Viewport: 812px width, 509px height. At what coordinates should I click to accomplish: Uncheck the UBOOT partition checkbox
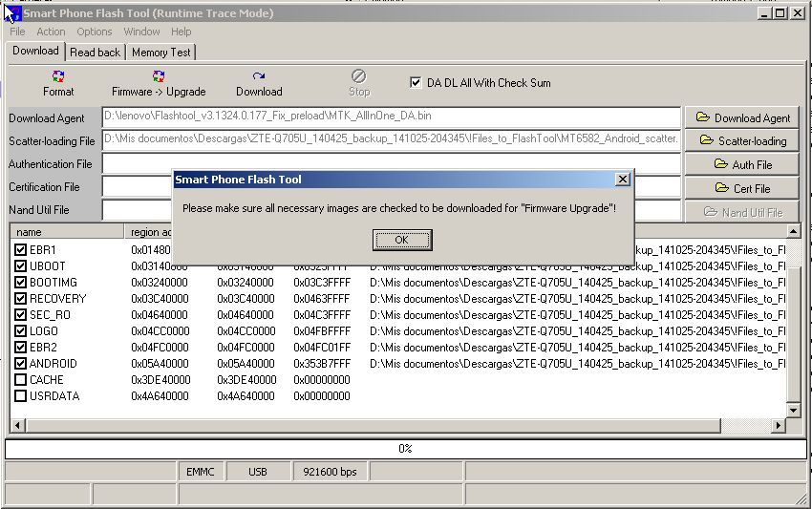(20, 266)
